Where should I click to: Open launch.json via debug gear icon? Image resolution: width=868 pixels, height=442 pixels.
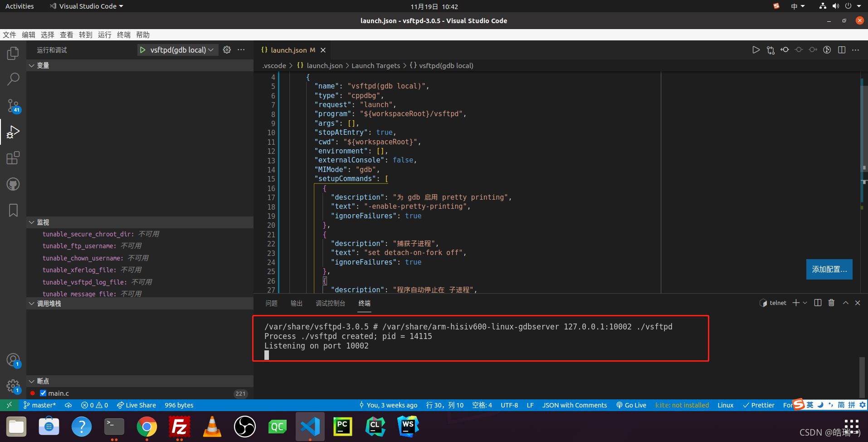[x=227, y=50]
